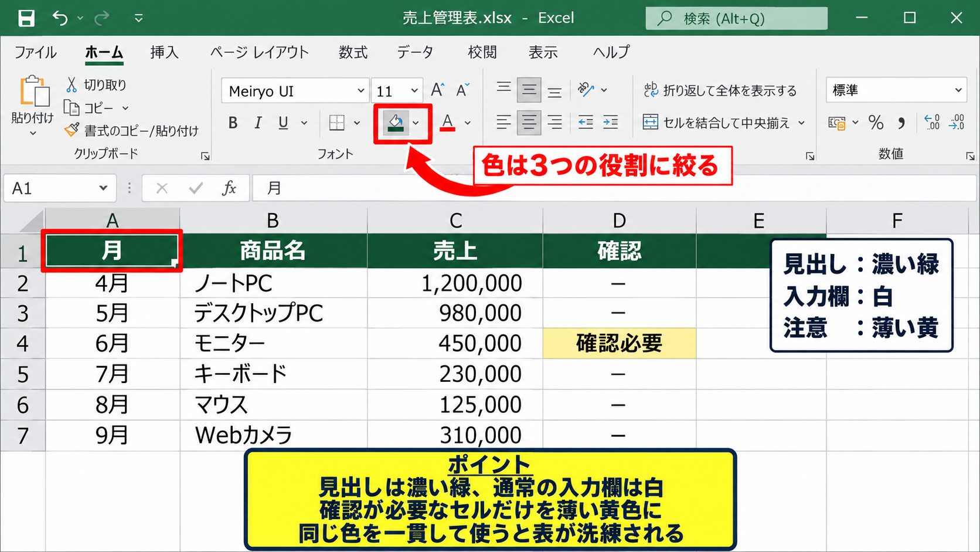Viewport: 980px width, 552px height.
Task: Select the ホーム ribbon tab
Action: [x=104, y=52]
